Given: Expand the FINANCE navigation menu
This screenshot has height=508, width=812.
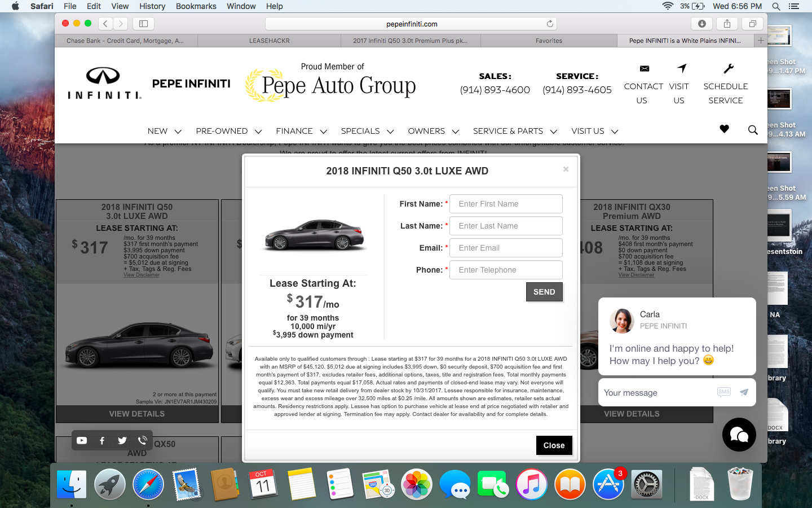Looking at the screenshot, I should click(302, 131).
